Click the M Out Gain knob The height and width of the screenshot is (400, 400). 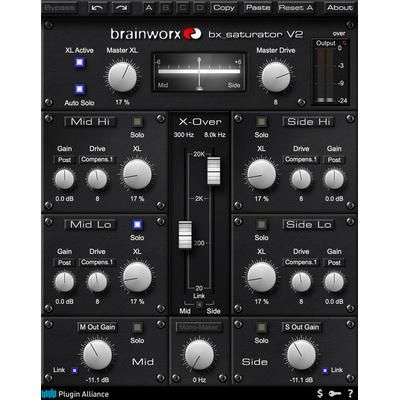pos(97,355)
